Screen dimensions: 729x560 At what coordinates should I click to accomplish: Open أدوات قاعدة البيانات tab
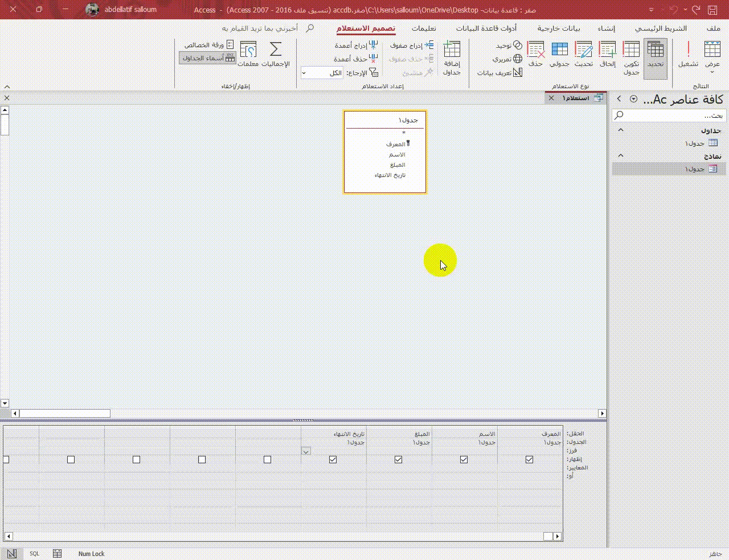click(x=486, y=28)
